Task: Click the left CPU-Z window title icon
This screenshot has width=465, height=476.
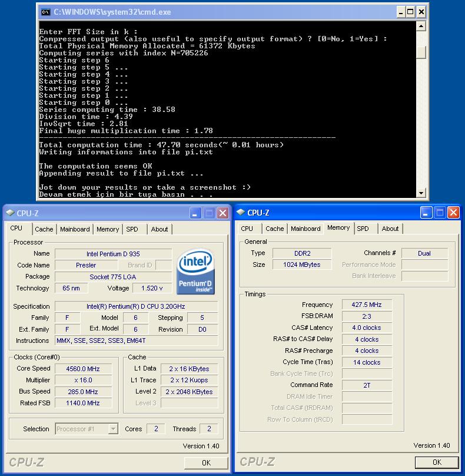Action: (x=10, y=213)
